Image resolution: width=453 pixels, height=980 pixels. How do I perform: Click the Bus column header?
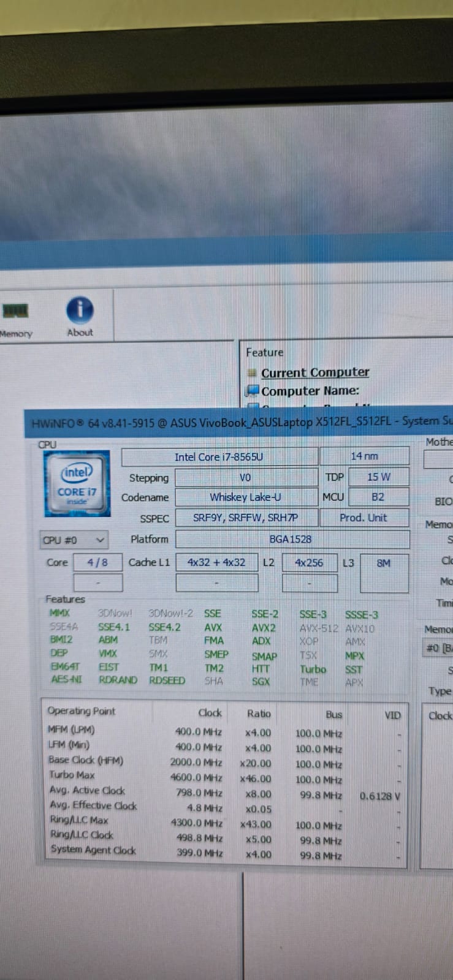(x=334, y=714)
